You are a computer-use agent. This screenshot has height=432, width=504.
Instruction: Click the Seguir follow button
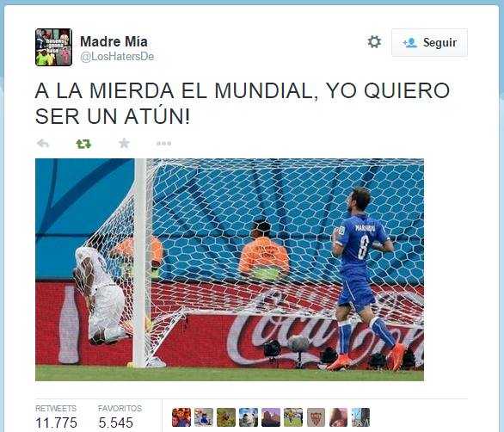click(429, 42)
